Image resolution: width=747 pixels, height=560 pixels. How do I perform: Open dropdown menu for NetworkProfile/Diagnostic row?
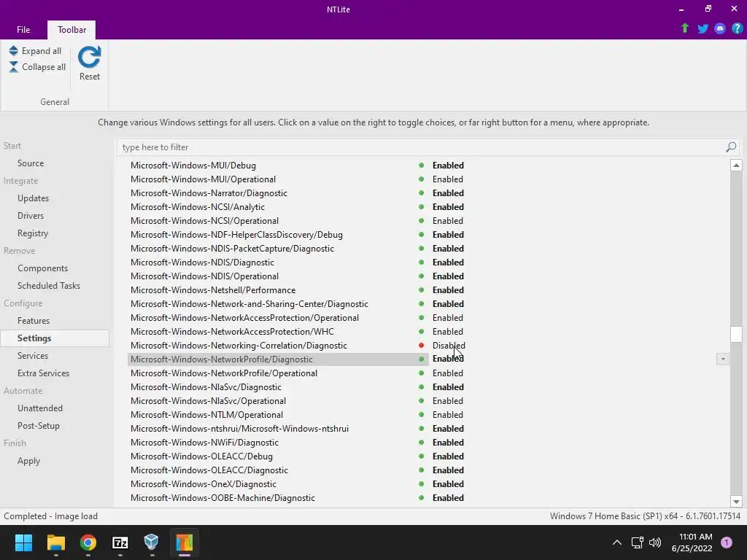click(723, 359)
